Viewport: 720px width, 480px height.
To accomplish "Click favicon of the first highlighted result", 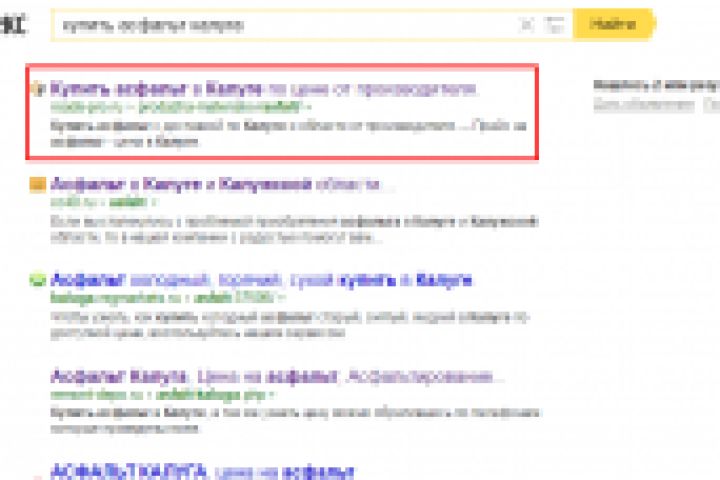I will coord(38,88).
